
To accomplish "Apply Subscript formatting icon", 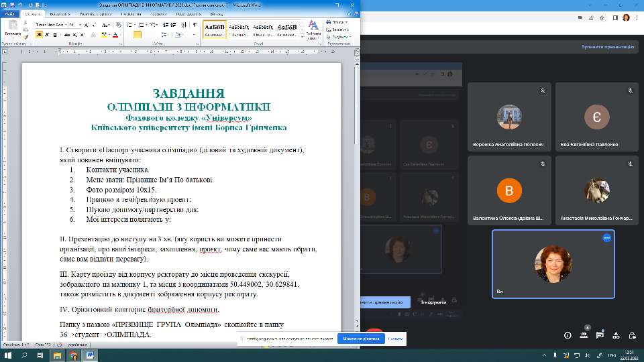I will (x=74, y=35).
